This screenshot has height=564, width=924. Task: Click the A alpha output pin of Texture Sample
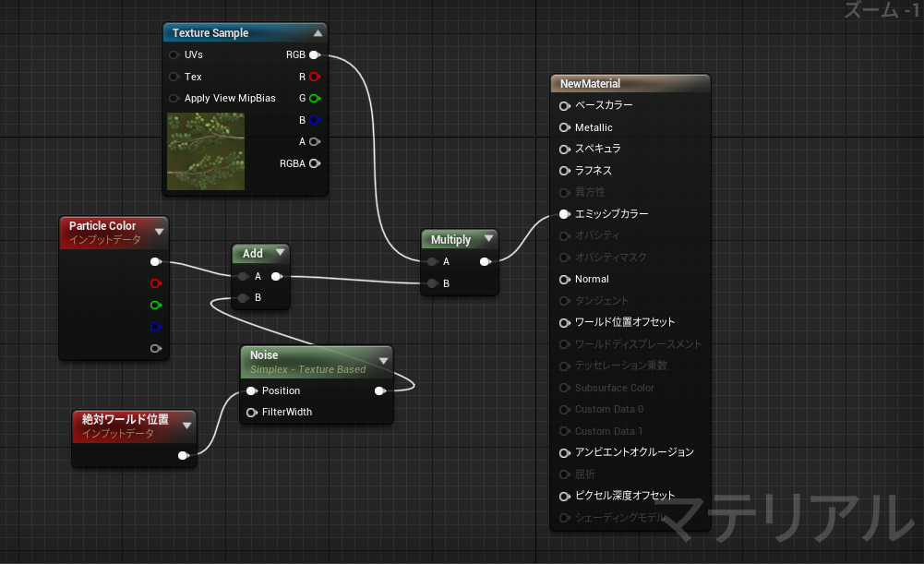(x=315, y=141)
